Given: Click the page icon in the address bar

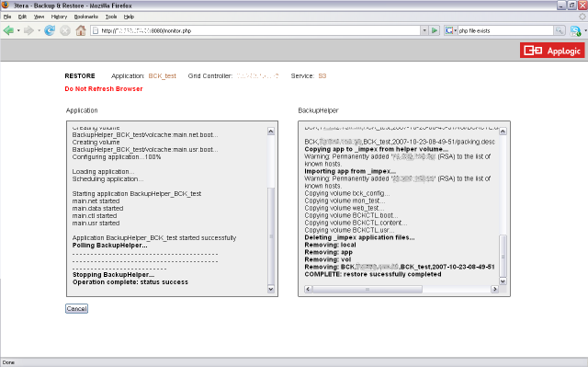Looking at the screenshot, I should click(96, 30).
